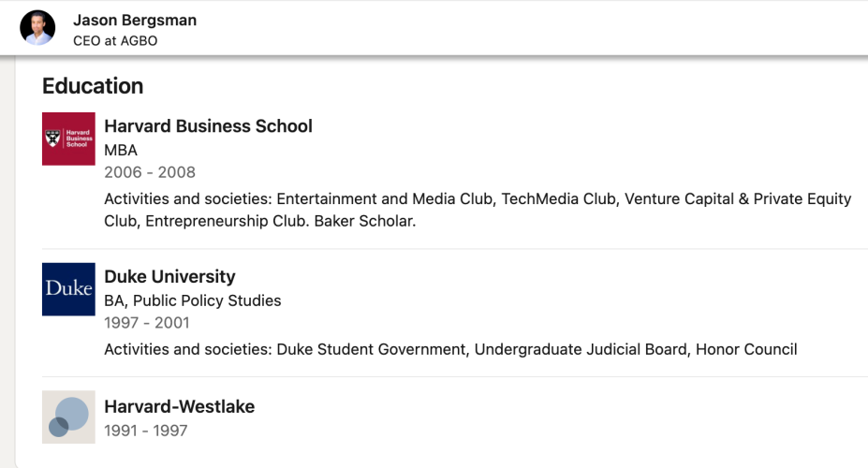Click 'Venture Capital & Private Equity' text

coord(738,199)
